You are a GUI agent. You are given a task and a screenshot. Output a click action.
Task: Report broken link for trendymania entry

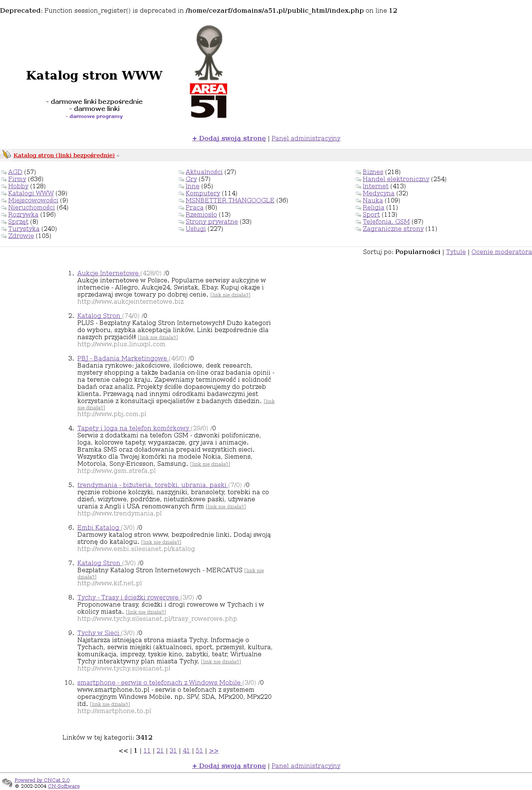226,507
